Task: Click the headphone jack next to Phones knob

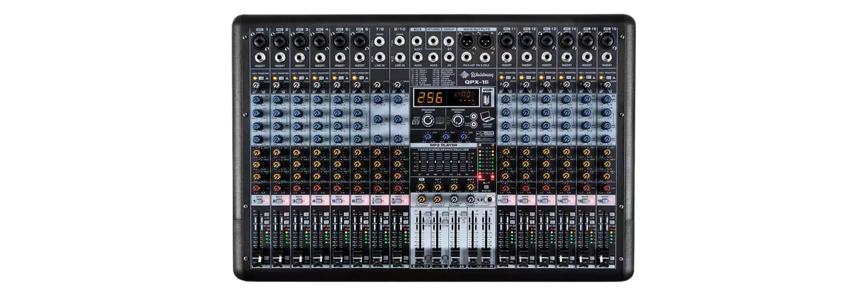Action: (488, 200)
